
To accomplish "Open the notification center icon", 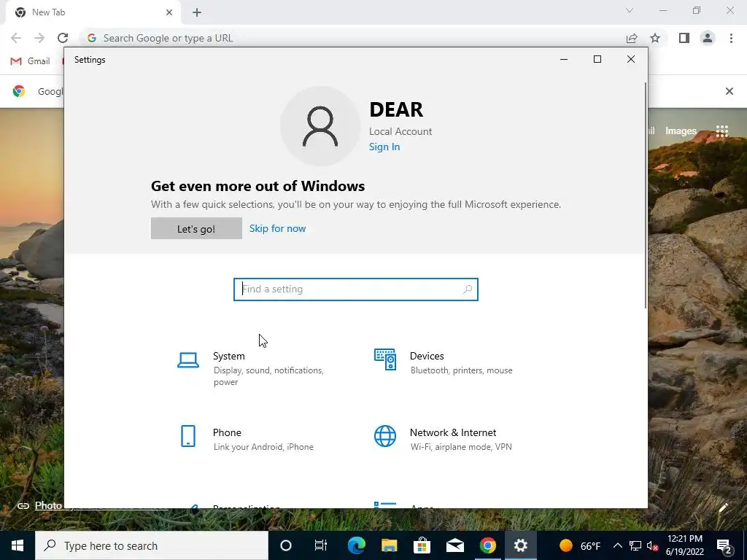I will [x=724, y=545].
